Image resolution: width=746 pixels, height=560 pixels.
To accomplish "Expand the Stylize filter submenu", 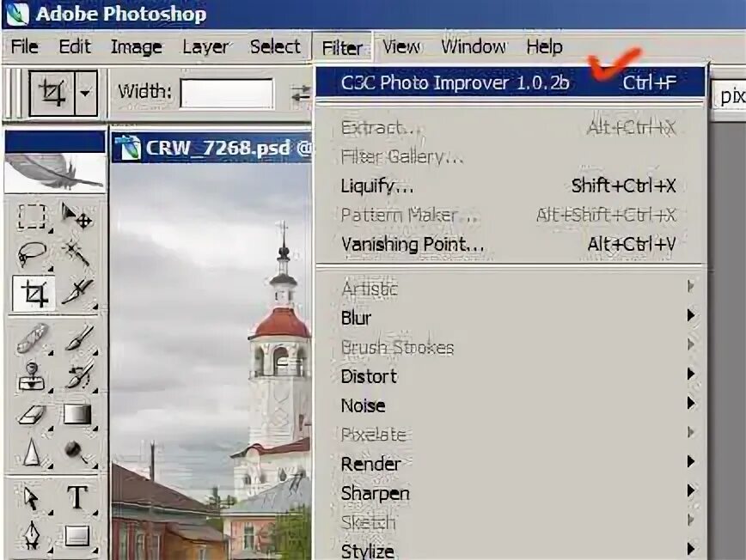I will pos(510,550).
